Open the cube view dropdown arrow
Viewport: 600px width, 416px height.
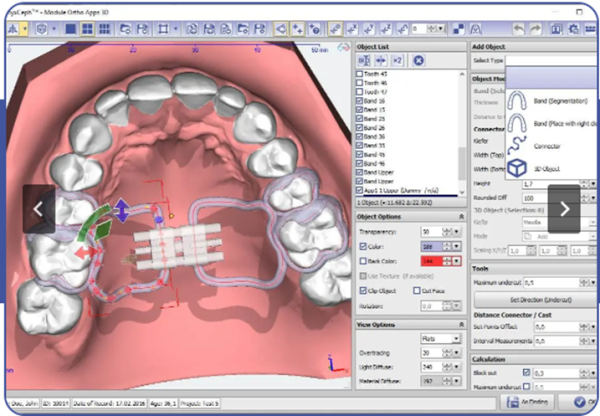pyautogui.click(x=54, y=29)
